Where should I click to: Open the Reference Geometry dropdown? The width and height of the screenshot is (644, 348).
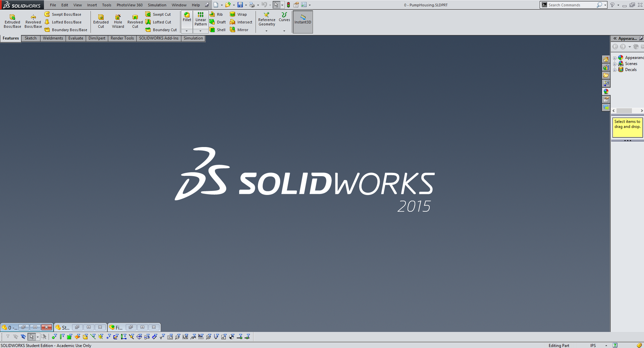267,31
